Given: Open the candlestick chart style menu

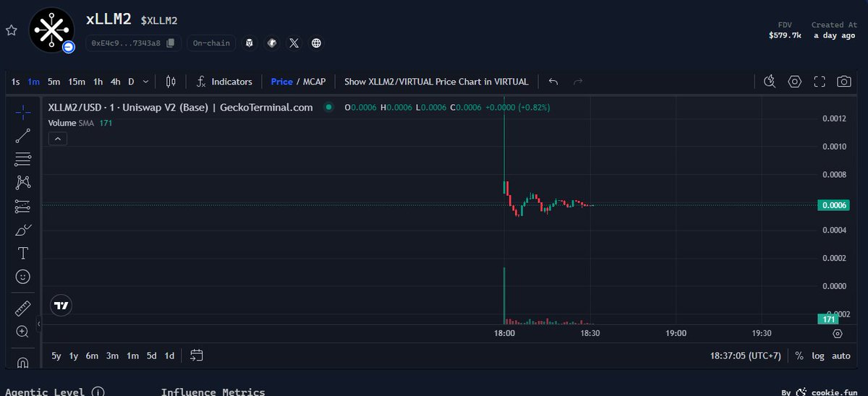Looking at the screenshot, I should pos(171,82).
